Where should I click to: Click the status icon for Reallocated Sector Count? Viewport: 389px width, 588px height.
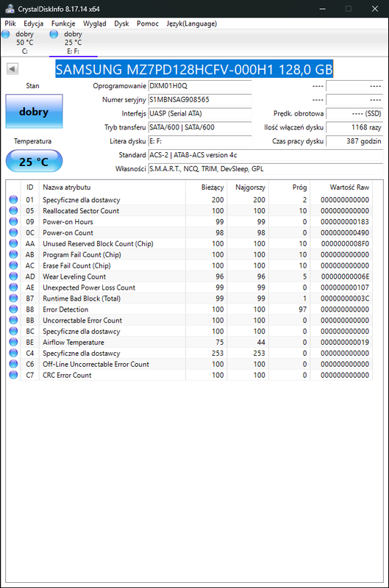(x=13, y=210)
